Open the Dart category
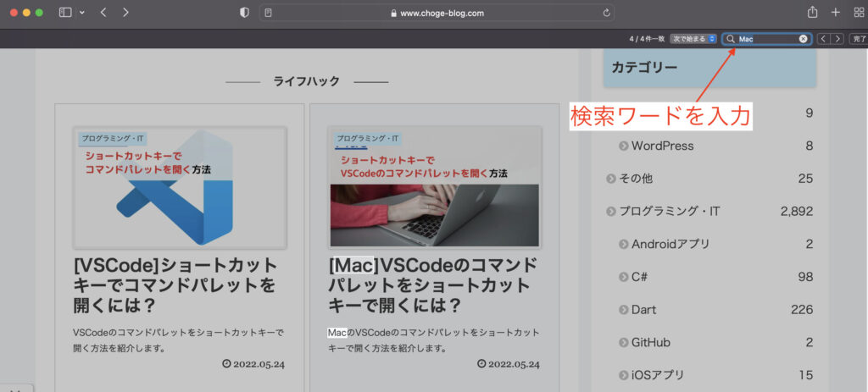The image size is (868, 392). [644, 310]
